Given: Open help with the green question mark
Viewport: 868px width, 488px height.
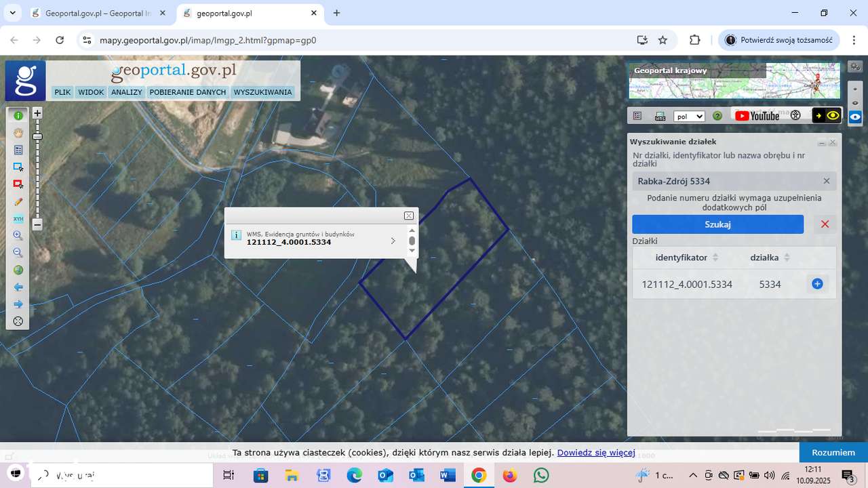Looking at the screenshot, I should point(717,116).
